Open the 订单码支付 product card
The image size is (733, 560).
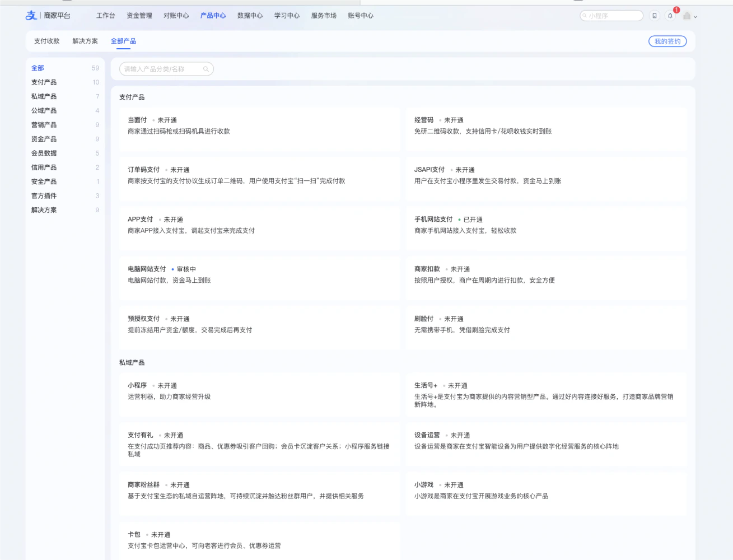[x=260, y=179]
